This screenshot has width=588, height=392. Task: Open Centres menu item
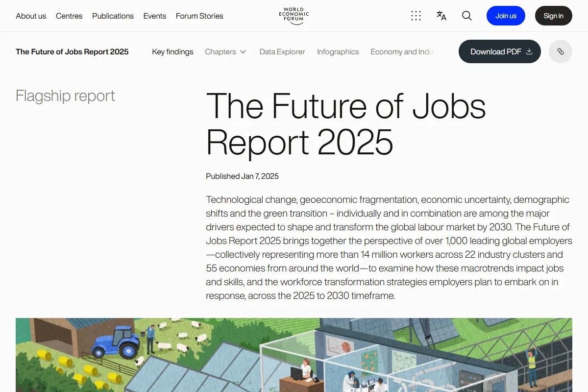point(69,16)
